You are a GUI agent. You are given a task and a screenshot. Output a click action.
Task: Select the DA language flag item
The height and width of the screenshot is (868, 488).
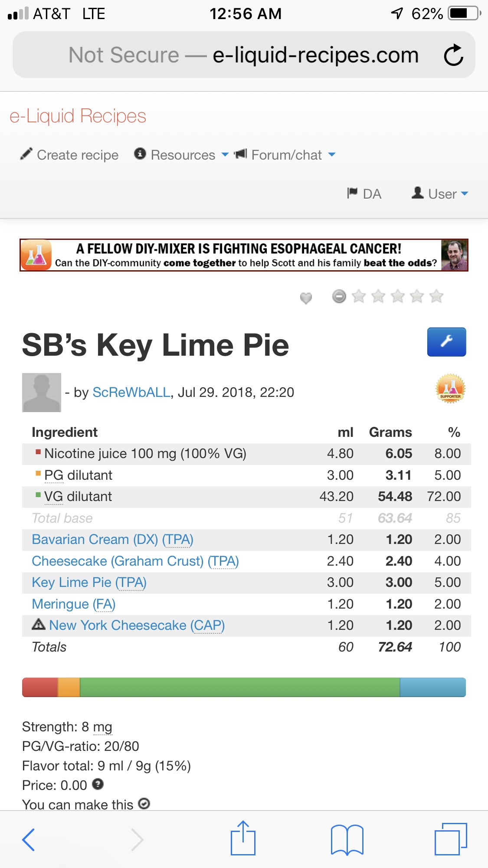point(364,193)
